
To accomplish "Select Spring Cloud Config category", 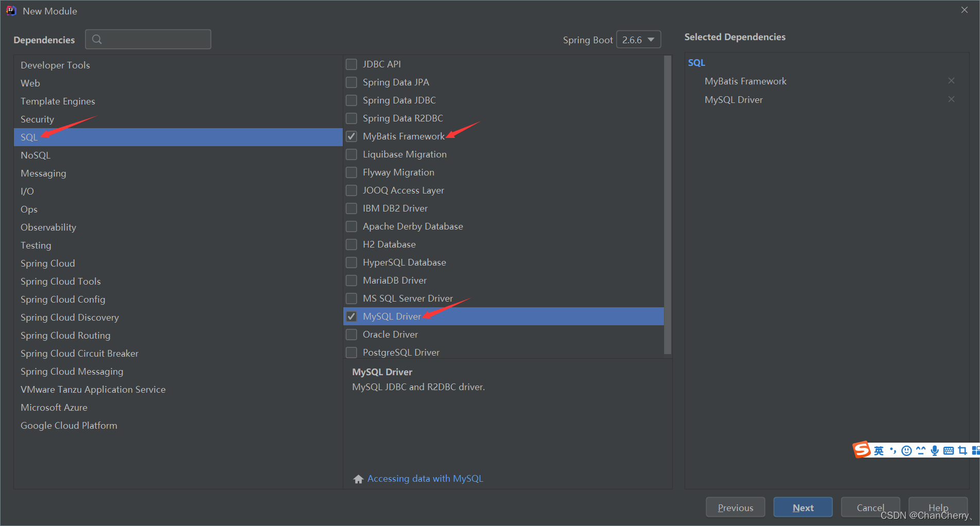I will click(x=178, y=300).
